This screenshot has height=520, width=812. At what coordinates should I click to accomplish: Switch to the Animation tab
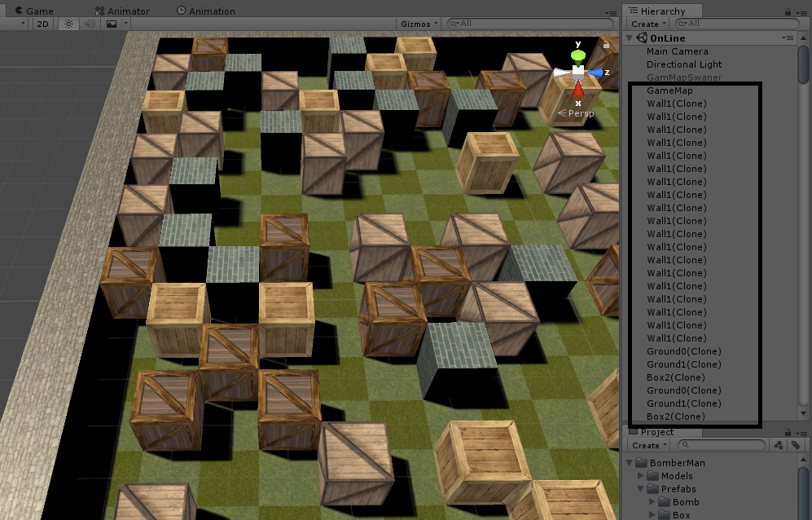click(x=205, y=11)
